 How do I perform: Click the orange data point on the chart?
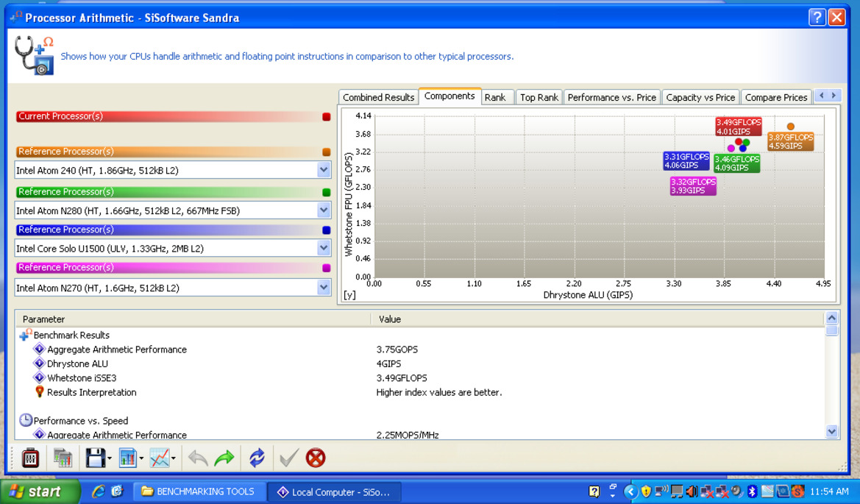coord(790,126)
